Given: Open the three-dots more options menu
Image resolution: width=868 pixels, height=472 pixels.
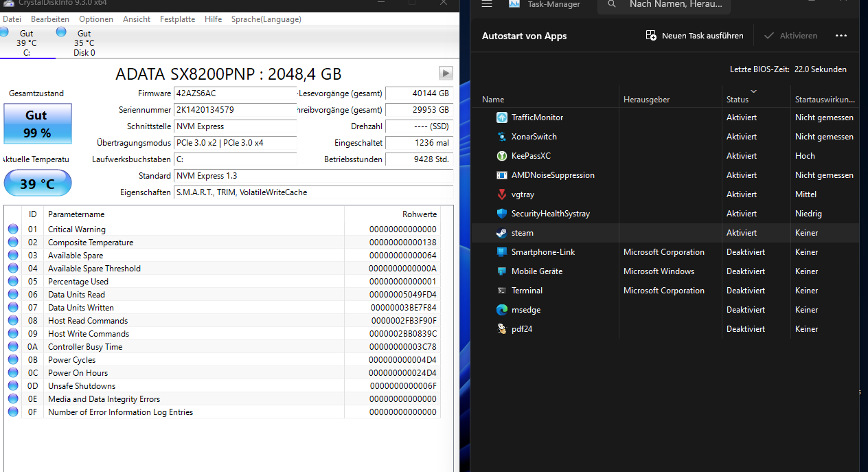Looking at the screenshot, I should (841, 36).
